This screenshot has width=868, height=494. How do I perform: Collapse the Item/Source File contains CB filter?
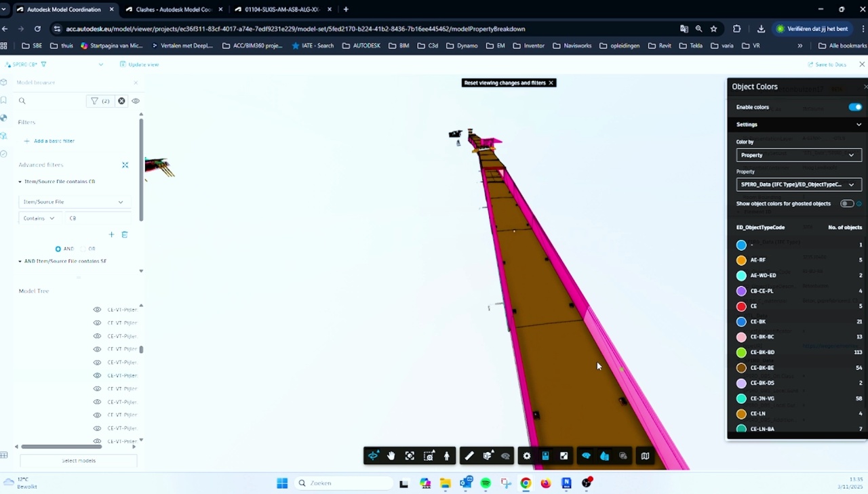pos(20,182)
